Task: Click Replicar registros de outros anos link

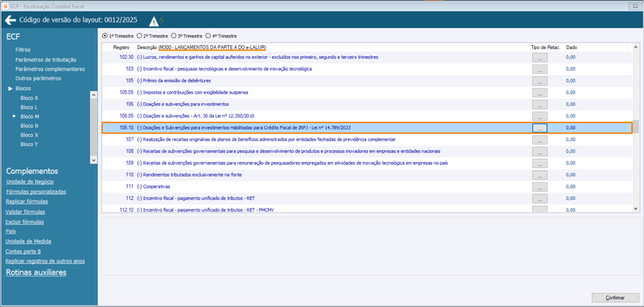Action: tap(46, 261)
